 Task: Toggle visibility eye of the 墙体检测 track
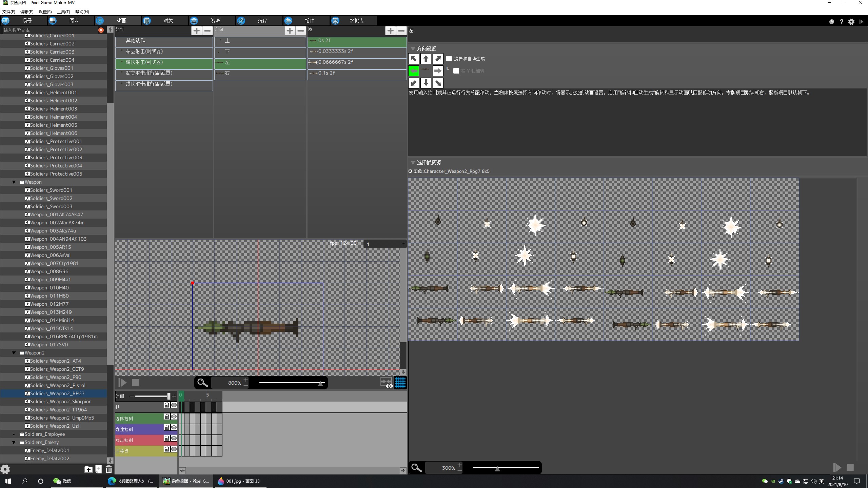174,416
